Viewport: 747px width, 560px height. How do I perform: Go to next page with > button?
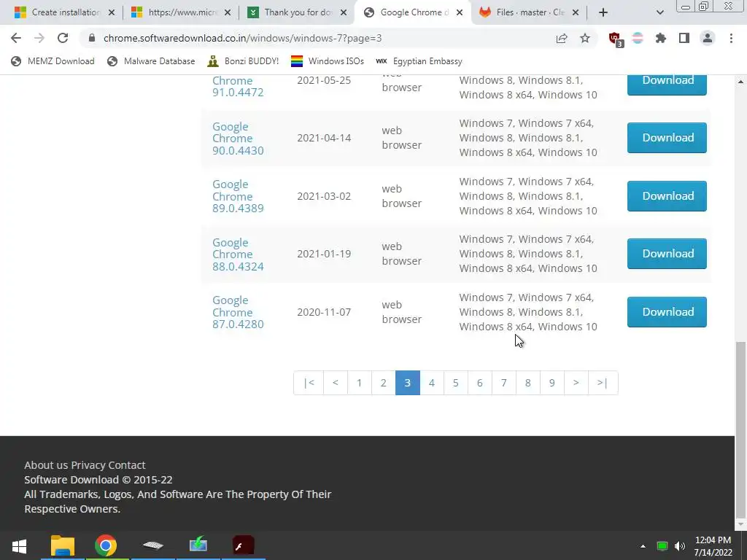tap(576, 383)
